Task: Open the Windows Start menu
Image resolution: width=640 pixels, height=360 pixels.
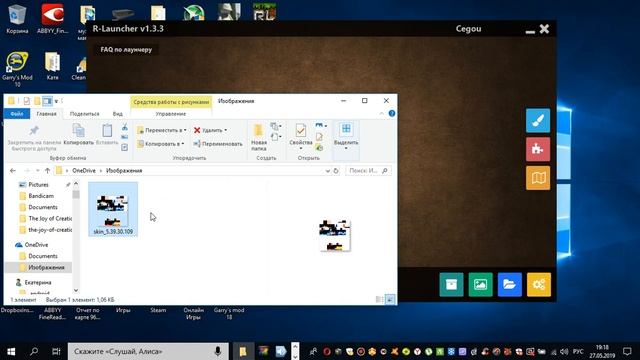Action: tap(11, 351)
